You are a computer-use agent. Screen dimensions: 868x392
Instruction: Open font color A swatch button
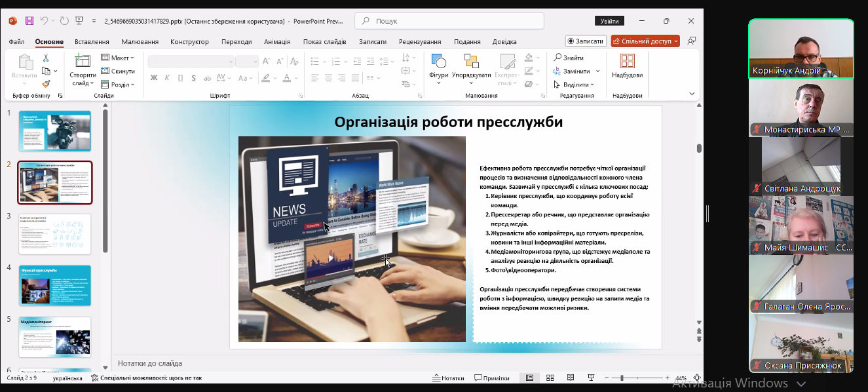point(286,78)
